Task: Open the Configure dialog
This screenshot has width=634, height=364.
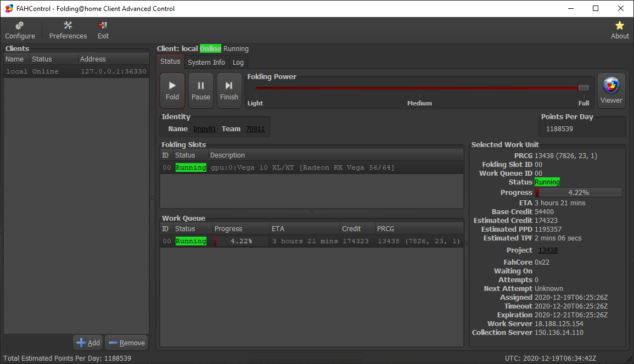Action: pos(20,31)
